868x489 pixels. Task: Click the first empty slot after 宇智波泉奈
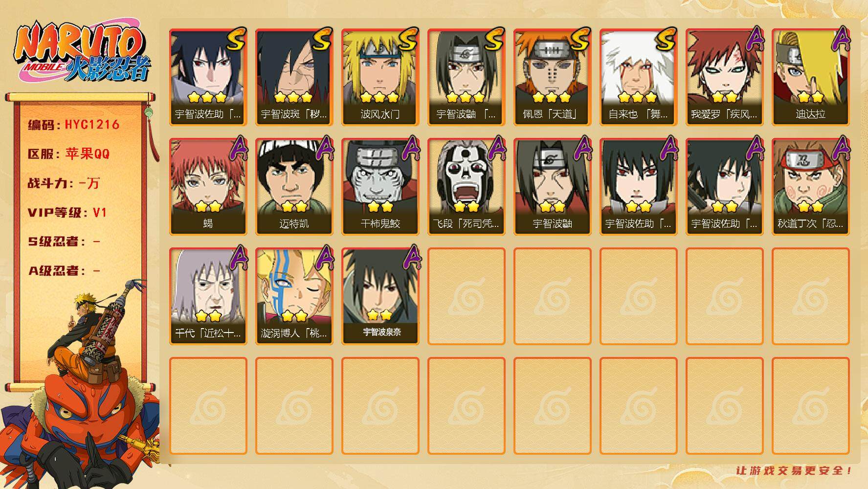[x=466, y=296]
